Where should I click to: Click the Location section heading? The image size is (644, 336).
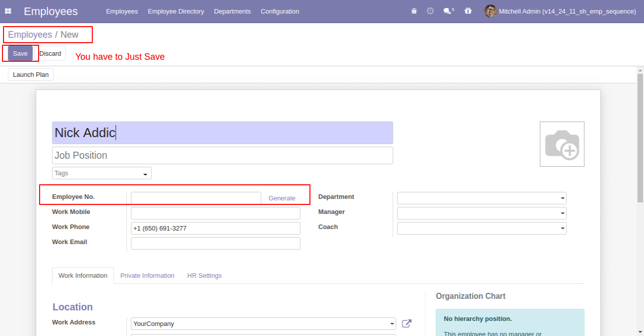73,307
